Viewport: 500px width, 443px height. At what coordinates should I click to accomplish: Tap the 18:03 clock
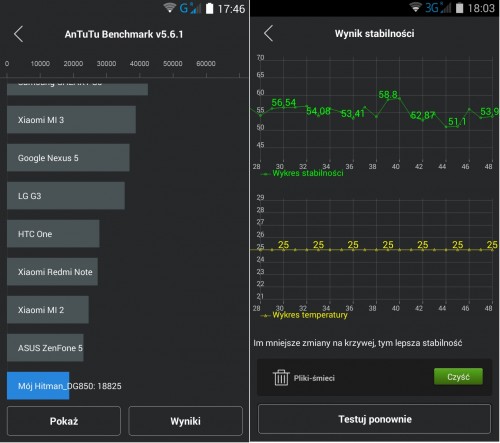[x=481, y=8]
